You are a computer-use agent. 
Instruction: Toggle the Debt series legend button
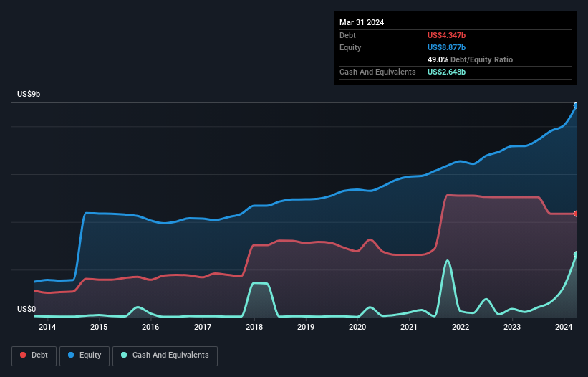click(x=34, y=355)
